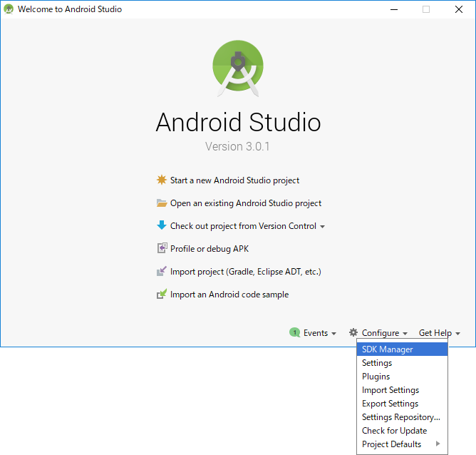
Task: Open Settings Repository... menu entry
Action: pos(402,417)
